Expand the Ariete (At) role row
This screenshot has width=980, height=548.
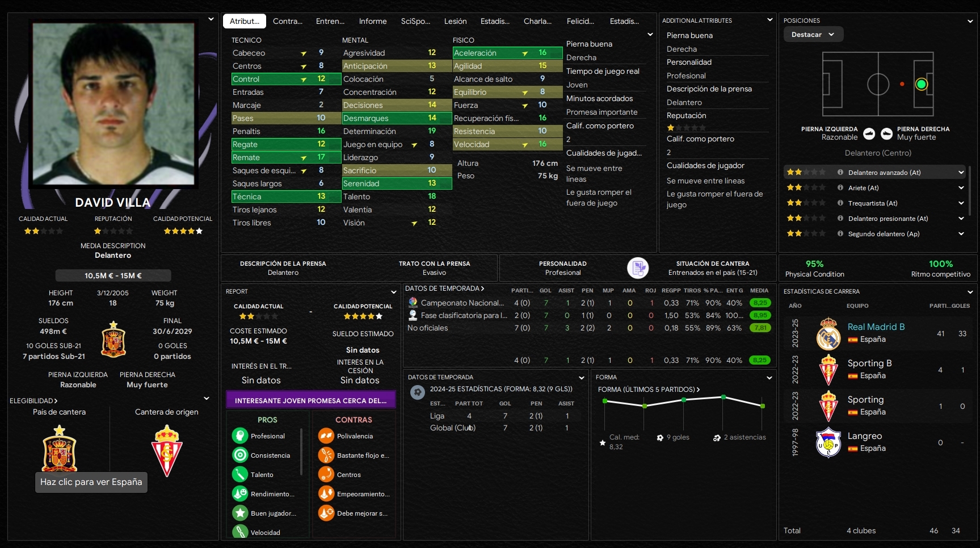click(961, 187)
